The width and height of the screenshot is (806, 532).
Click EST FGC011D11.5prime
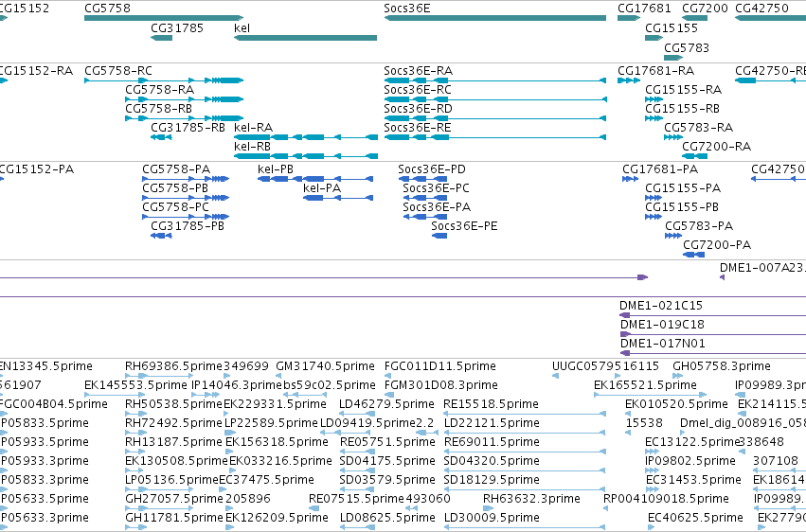tap(387, 376)
